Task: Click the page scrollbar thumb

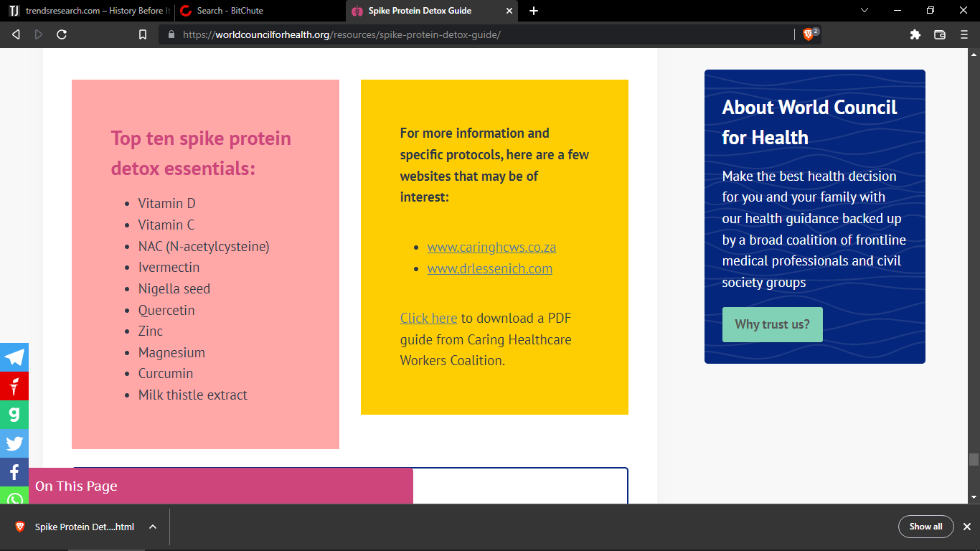Action: (x=974, y=459)
